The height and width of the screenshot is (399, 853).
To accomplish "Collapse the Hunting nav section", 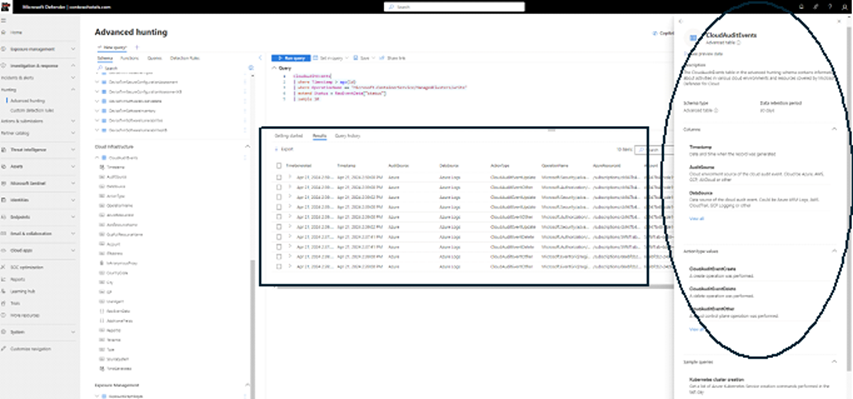I will [73, 90].
